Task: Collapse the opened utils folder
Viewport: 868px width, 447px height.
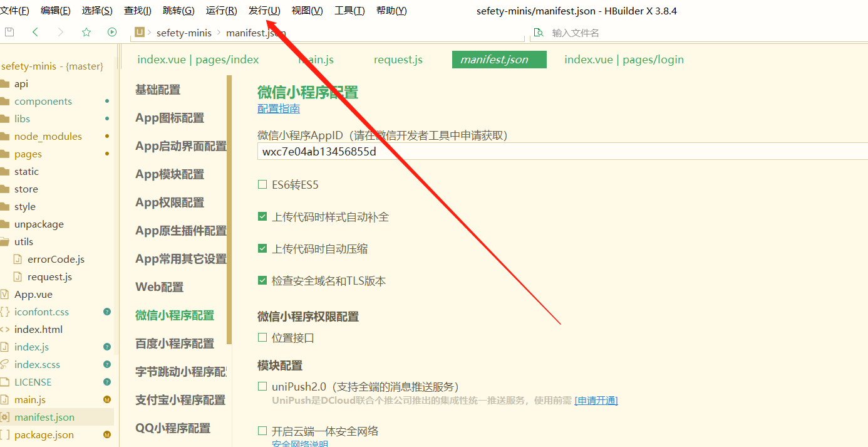Action: [4, 242]
